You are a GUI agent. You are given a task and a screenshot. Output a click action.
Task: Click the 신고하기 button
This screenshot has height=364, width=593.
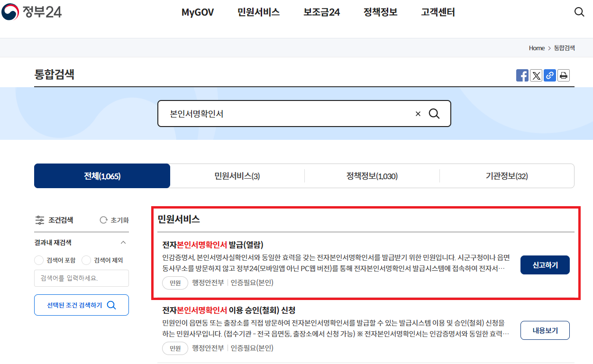[545, 265]
